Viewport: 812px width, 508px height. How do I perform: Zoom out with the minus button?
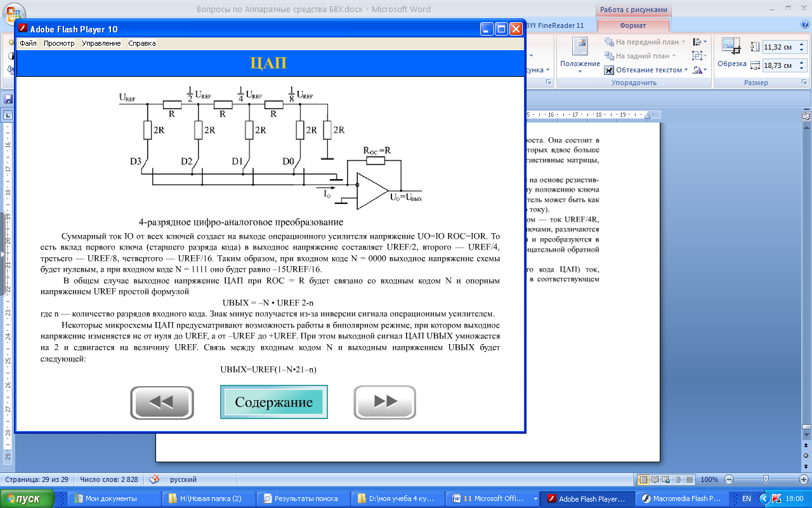pos(729,479)
